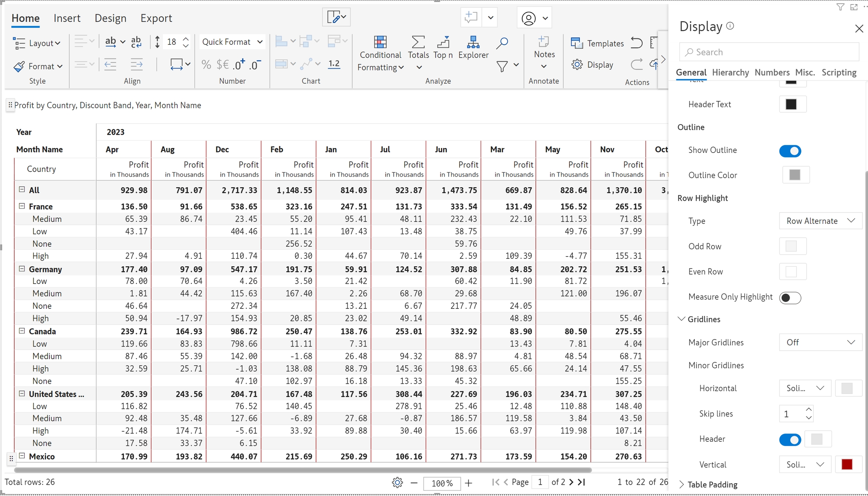Viewport: 868px width, 496px height.
Task: Open the Row Alternate type dropdown
Action: tap(820, 221)
